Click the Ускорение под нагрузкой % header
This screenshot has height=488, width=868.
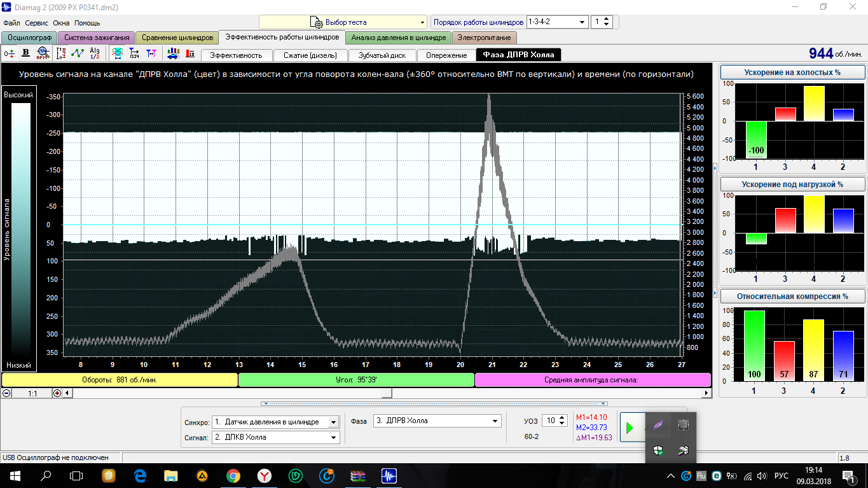(792, 185)
